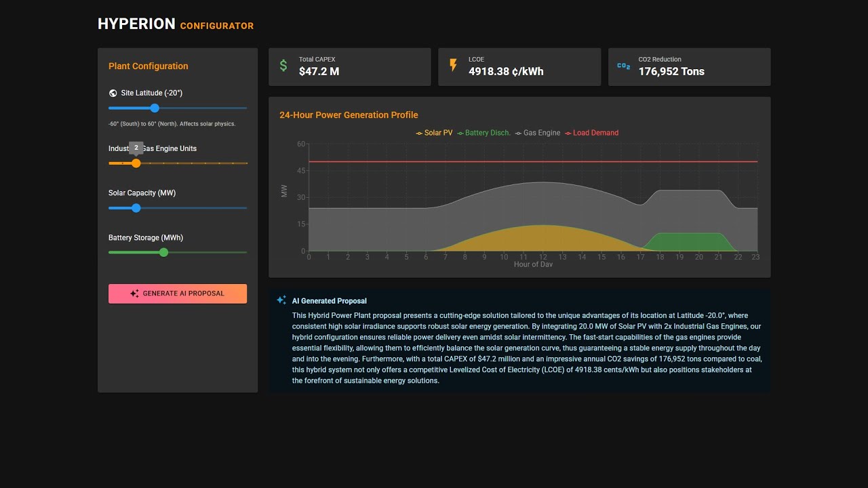
Task: Click the Site Latitude slider handle
Action: point(154,108)
